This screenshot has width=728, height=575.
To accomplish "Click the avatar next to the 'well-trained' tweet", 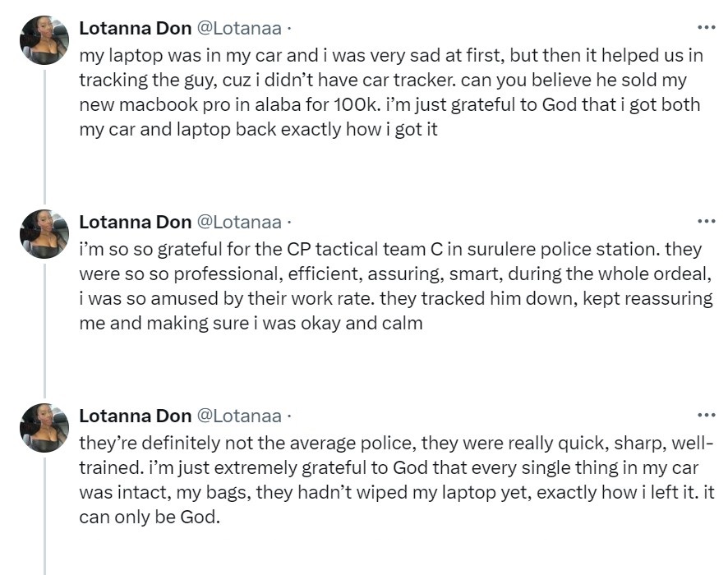I will (44, 427).
